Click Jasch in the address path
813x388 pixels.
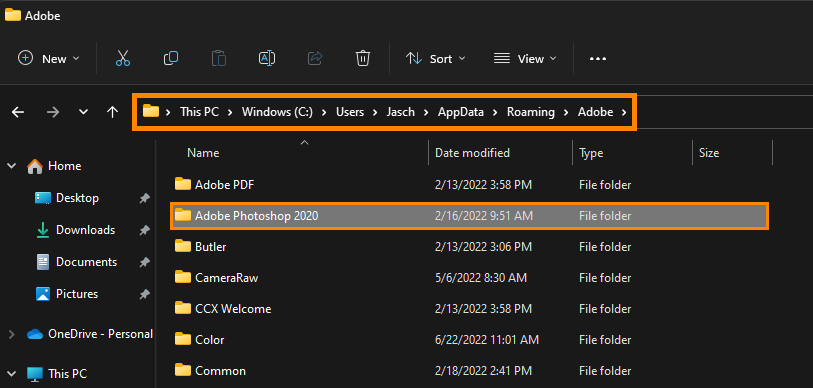click(400, 112)
